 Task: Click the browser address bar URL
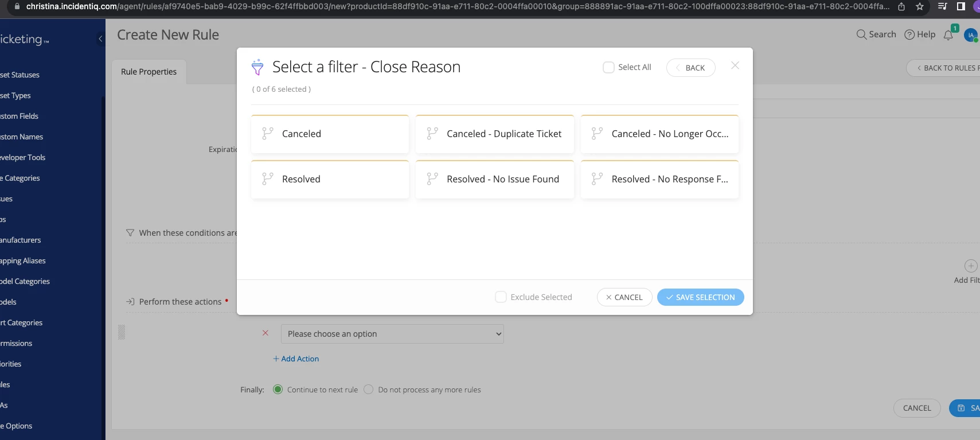pyautogui.click(x=458, y=6)
